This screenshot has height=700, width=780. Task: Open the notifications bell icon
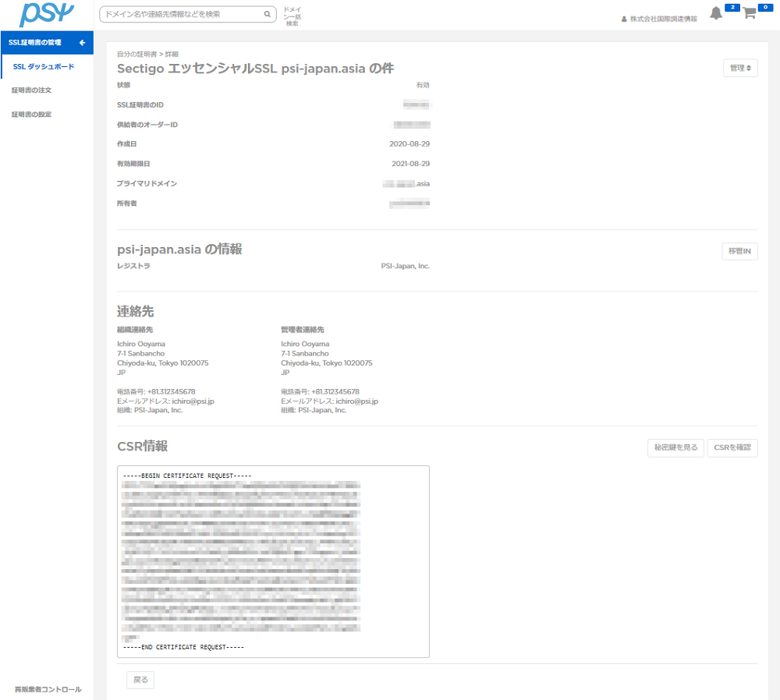[x=716, y=13]
